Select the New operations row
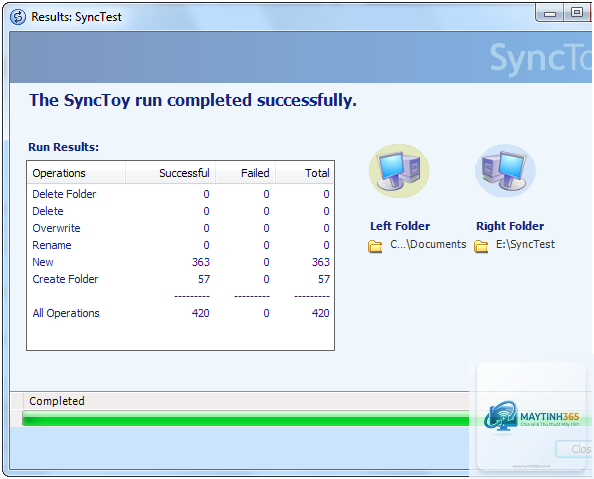This screenshot has width=594, height=479. [181, 262]
